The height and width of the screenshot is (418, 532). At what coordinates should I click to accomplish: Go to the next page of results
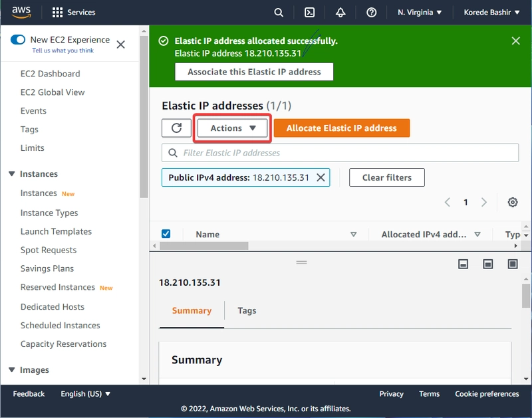pos(484,203)
